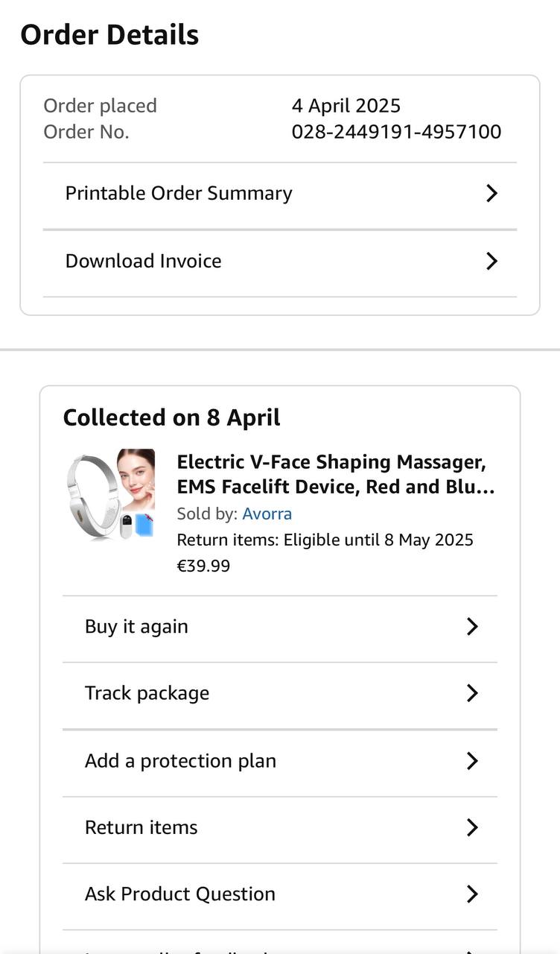Tap the chevron for Add a protection plan
The height and width of the screenshot is (954, 560).
pyautogui.click(x=472, y=761)
